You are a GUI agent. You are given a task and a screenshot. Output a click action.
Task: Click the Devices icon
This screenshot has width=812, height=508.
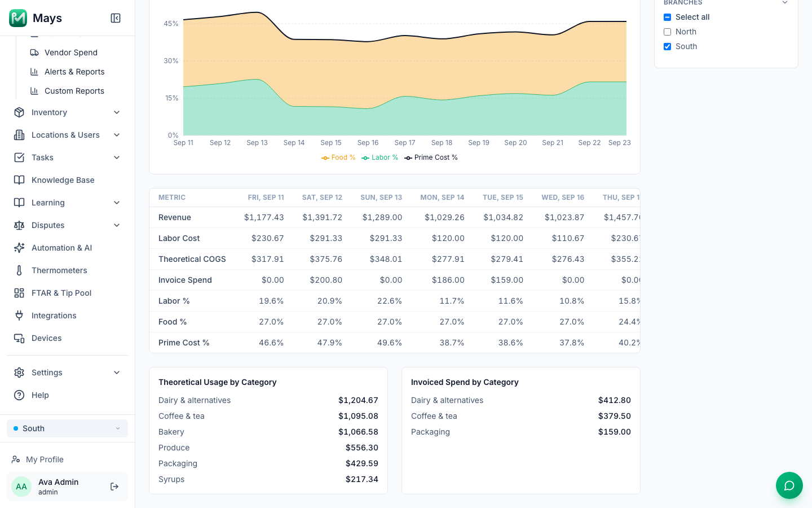(19, 338)
